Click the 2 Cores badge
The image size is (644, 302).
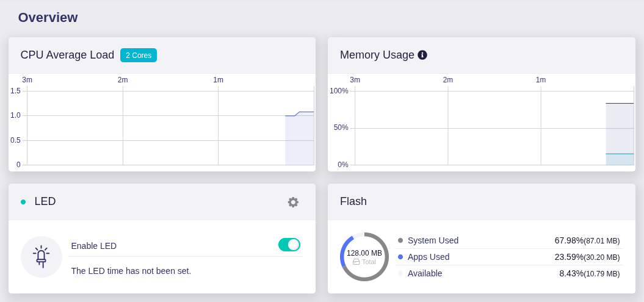click(x=139, y=56)
